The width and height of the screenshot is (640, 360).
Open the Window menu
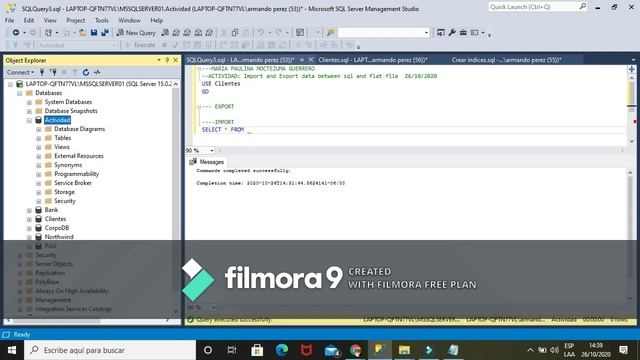[129, 20]
